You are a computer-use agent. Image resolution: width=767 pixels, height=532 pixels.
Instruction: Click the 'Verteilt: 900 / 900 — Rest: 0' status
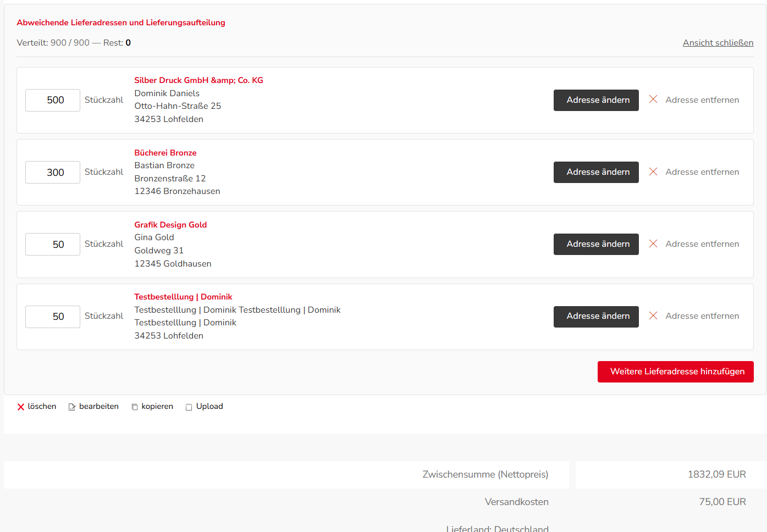[74, 43]
